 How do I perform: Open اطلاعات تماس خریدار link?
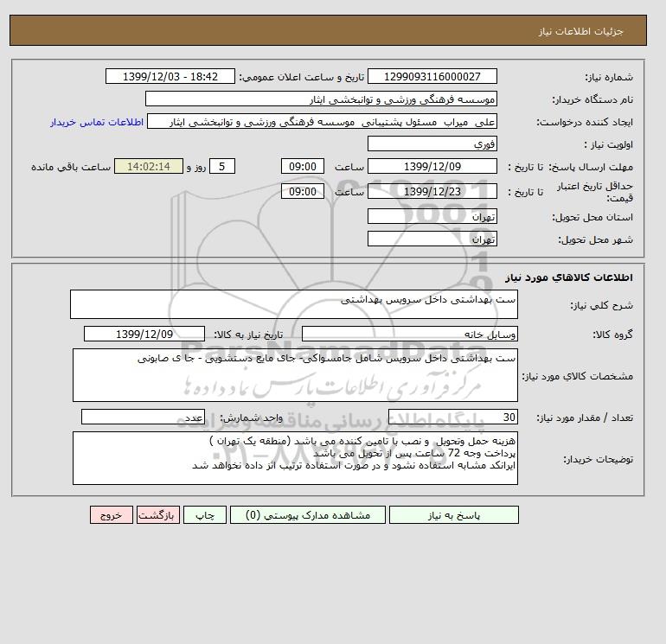(x=97, y=122)
